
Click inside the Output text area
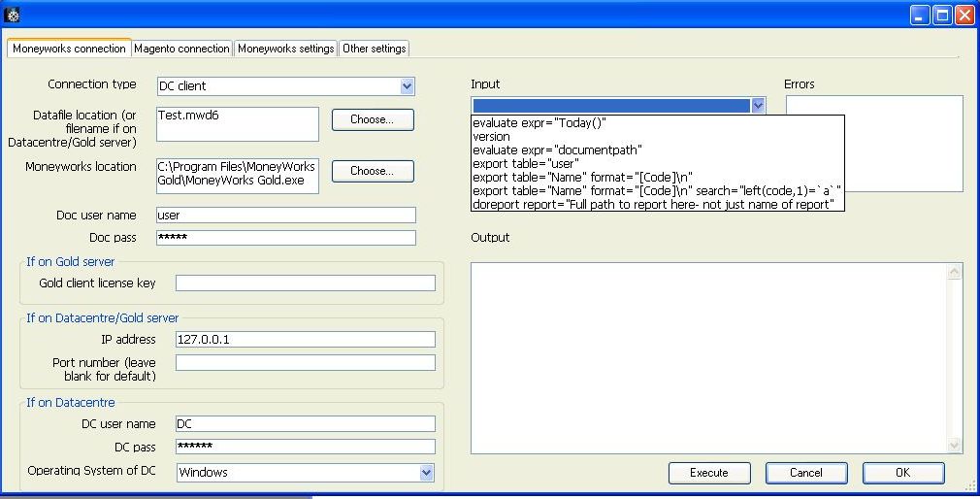point(708,357)
